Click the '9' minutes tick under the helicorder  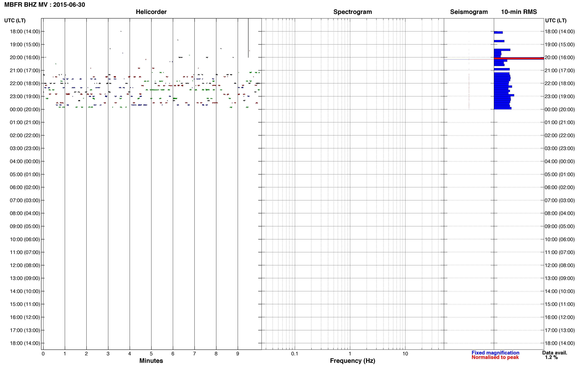click(x=238, y=354)
